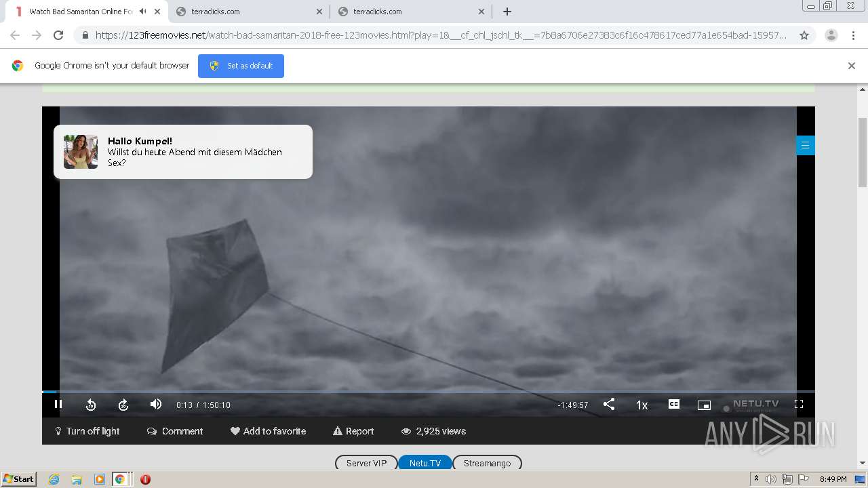Screen dimensions: 868x488
Task: Click the notification avatar thumbnail
Action: (x=81, y=151)
